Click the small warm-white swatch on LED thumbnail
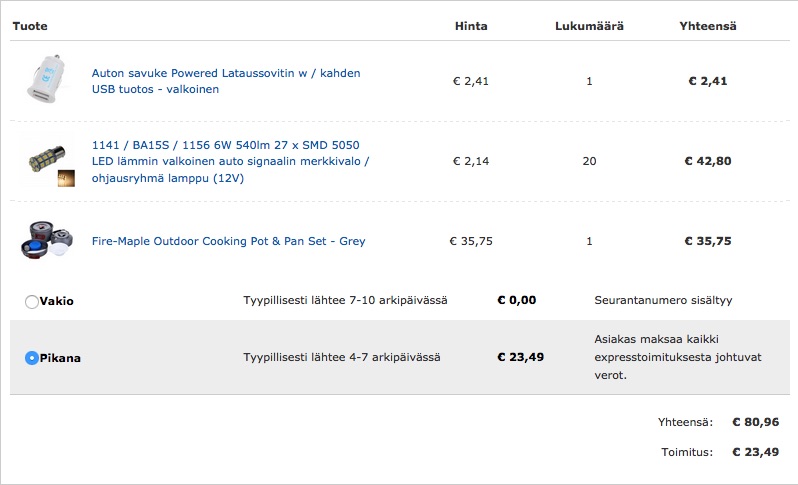The width and height of the screenshot is (798, 485). tap(66, 179)
